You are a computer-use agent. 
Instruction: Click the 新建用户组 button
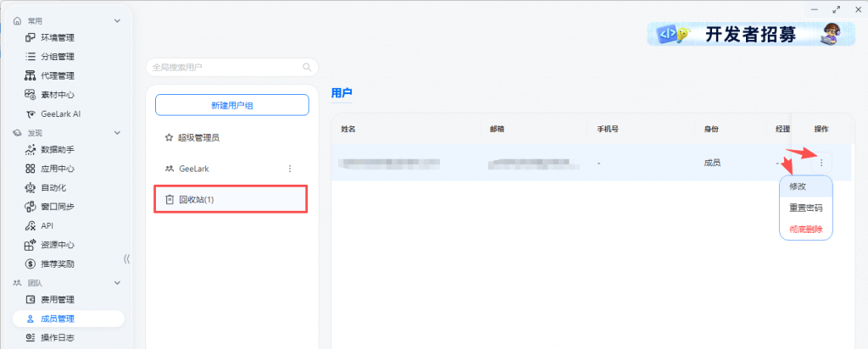click(x=231, y=105)
